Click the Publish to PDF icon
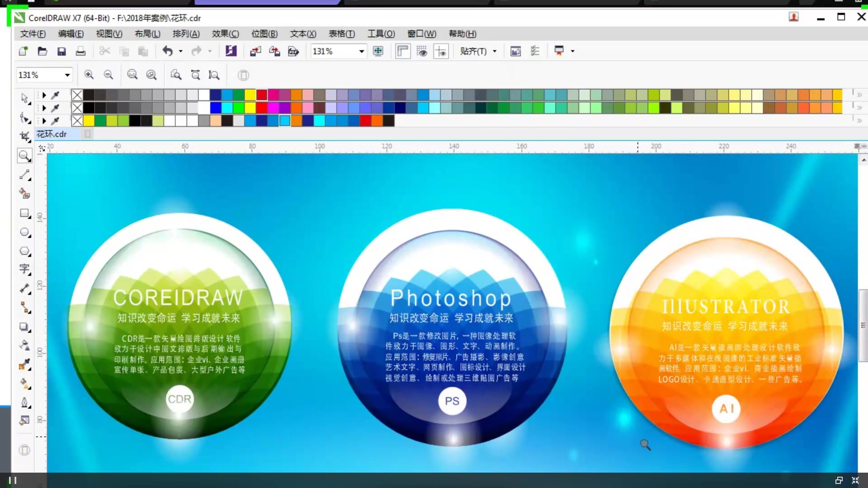This screenshot has width=868, height=488. click(x=293, y=52)
